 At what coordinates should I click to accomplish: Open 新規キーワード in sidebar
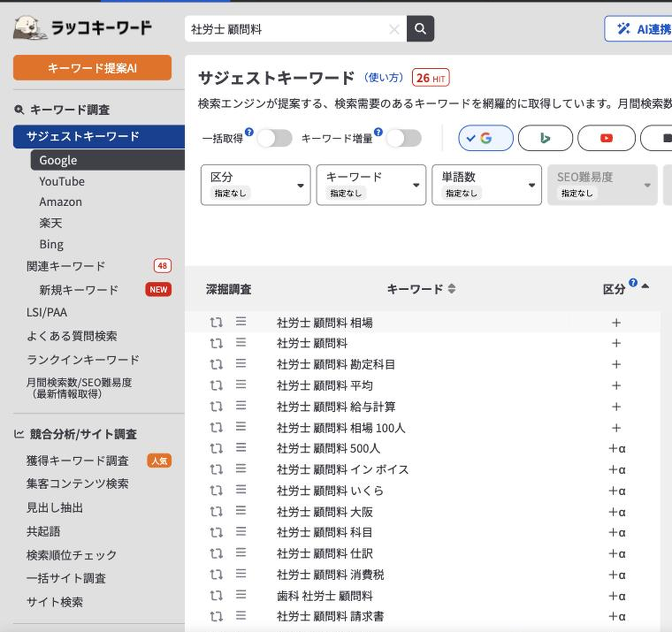click(x=79, y=290)
